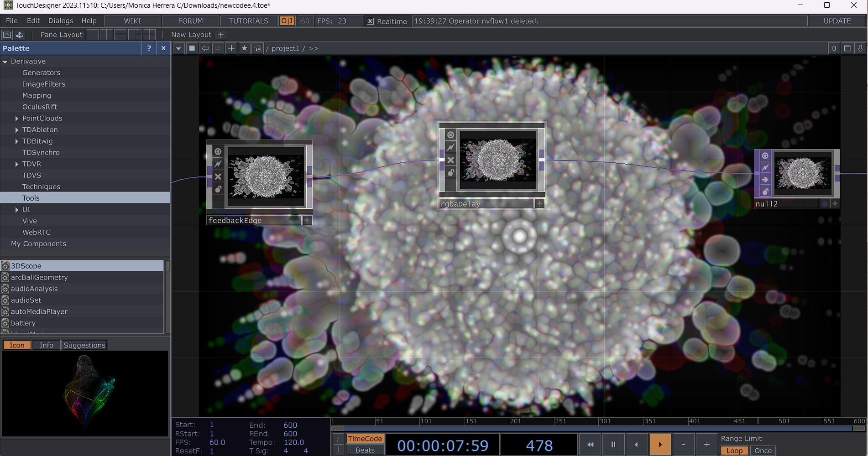Toggle lock flag on feedbackEdge node
Image resolution: width=868 pixels, height=456 pixels.
218,189
